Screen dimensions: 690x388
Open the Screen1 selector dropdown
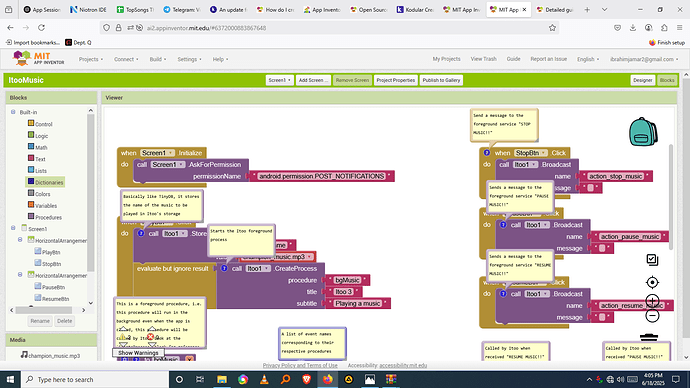coord(279,80)
